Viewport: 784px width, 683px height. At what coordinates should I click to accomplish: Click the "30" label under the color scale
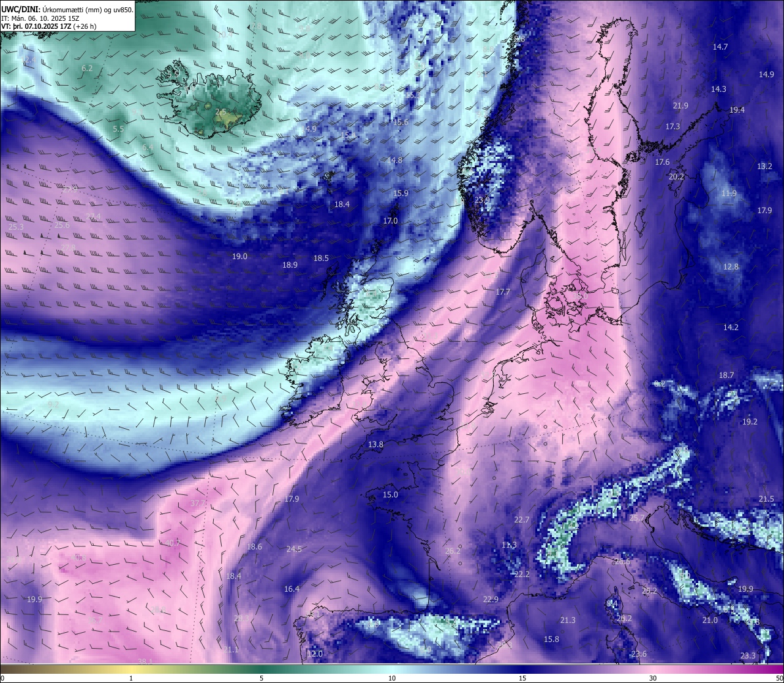pyautogui.click(x=653, y=678)
